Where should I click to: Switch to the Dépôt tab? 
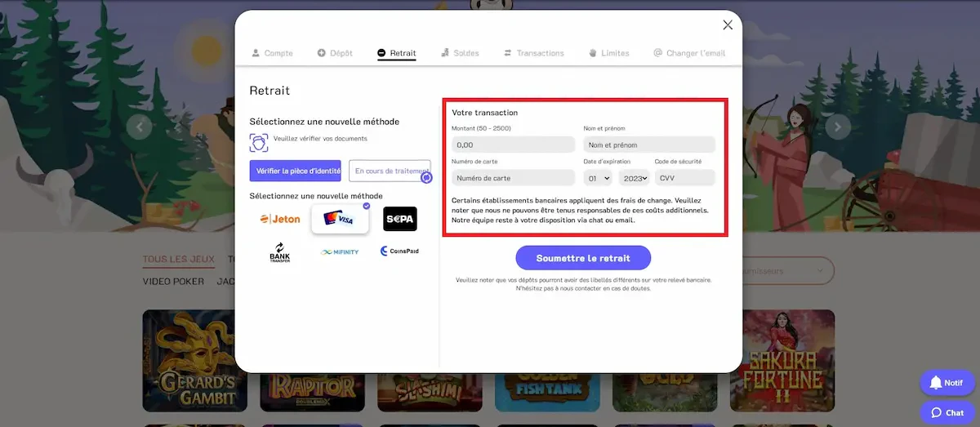pyautogui.click(x=335, y=53)
